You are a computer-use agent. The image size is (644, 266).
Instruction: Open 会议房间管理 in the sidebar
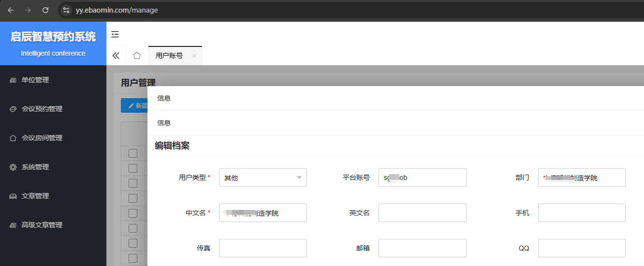[42, 138]
